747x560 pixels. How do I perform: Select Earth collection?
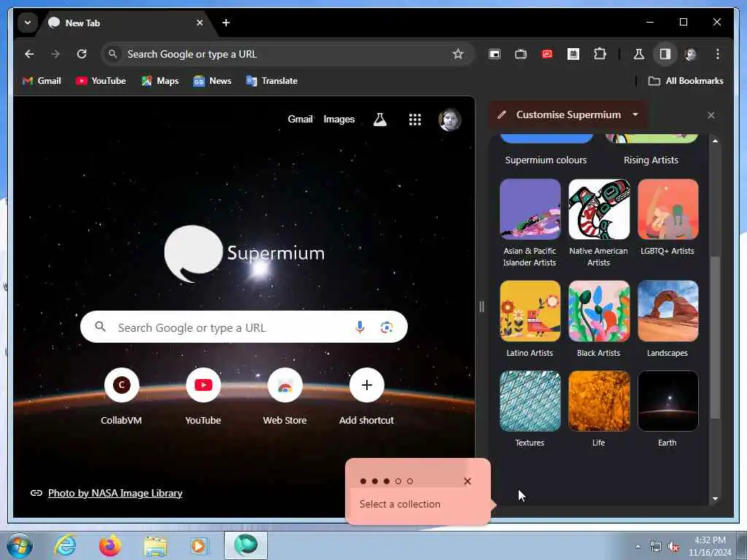[668, 409]
